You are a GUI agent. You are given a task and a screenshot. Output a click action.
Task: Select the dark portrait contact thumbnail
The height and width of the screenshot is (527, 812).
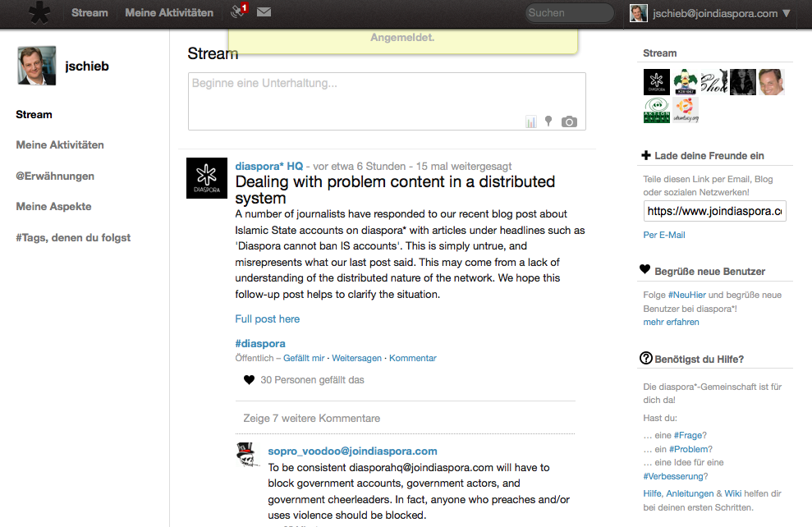[x=743, y=82]
